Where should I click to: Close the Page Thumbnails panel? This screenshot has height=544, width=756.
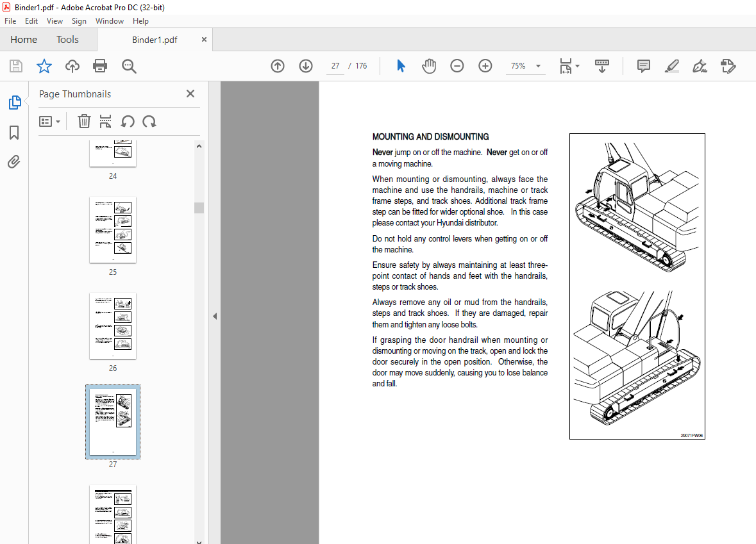(x=190, y=94)
